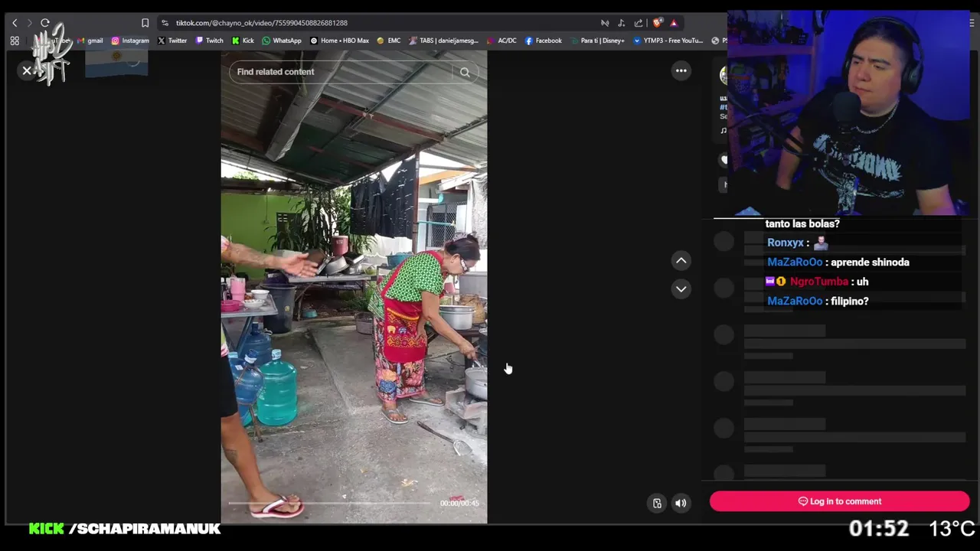This screenshot has height=551, width=980.
Task: Go back with the browser back arrow
Action: point(15,23)
